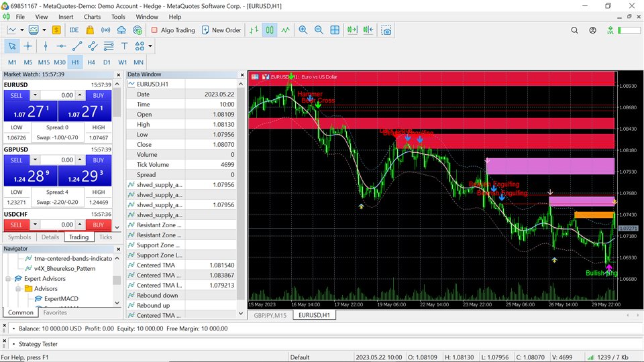Draw a vertical line
Image resolution: width=644 pixels, height=362 pixels.
click(x=46, y=46)
